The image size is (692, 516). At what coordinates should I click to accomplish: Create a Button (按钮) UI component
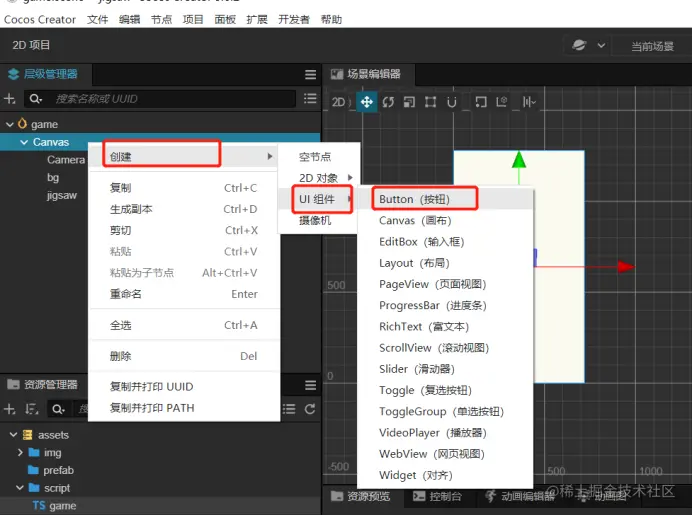coord(445,199)
